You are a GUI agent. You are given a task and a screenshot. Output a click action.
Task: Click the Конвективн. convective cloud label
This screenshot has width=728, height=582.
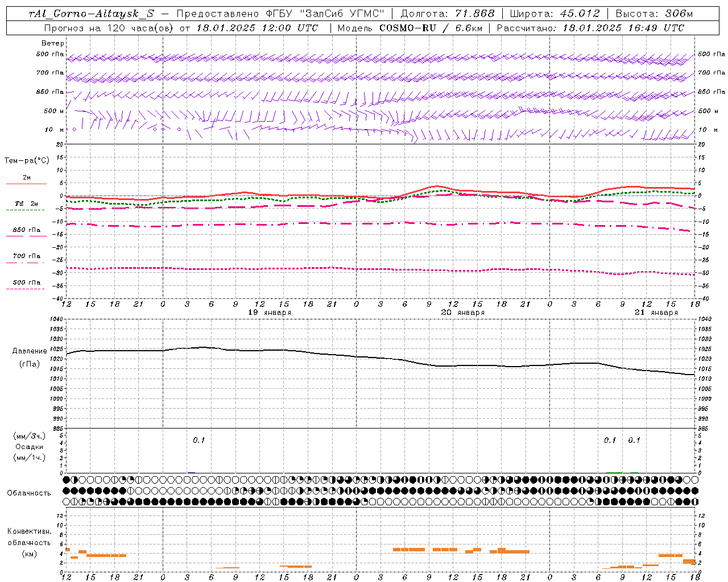tap(29, 531)
